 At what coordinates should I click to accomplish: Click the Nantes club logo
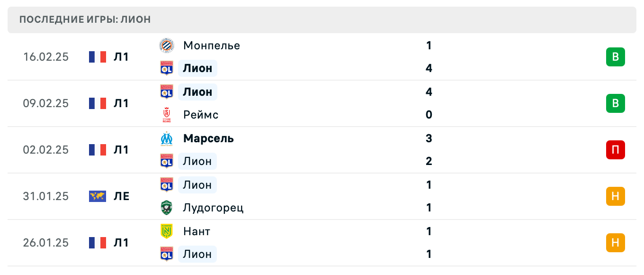(x=166, y=231)
